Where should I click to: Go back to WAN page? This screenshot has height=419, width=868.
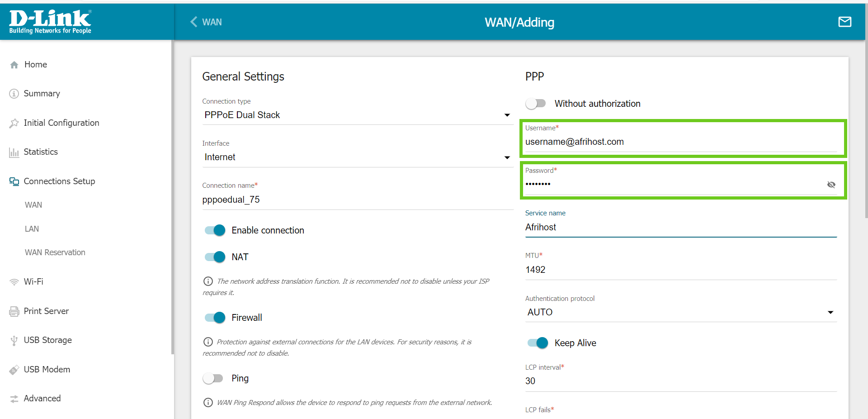[x=206, y=22]
